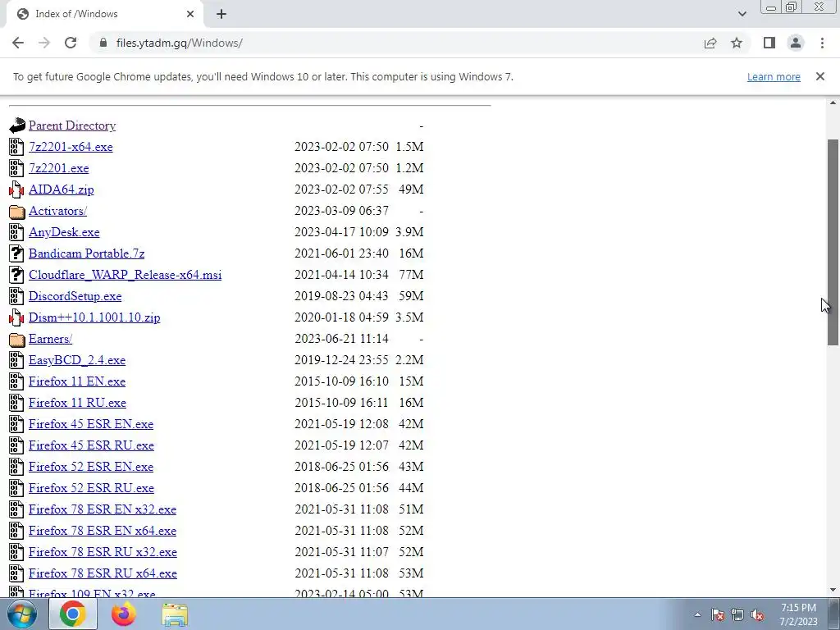This screenshot has width=840, height=630.
Task: Click the Bandicam Portable.7z unknown-file icon
Action: (16, 253)
